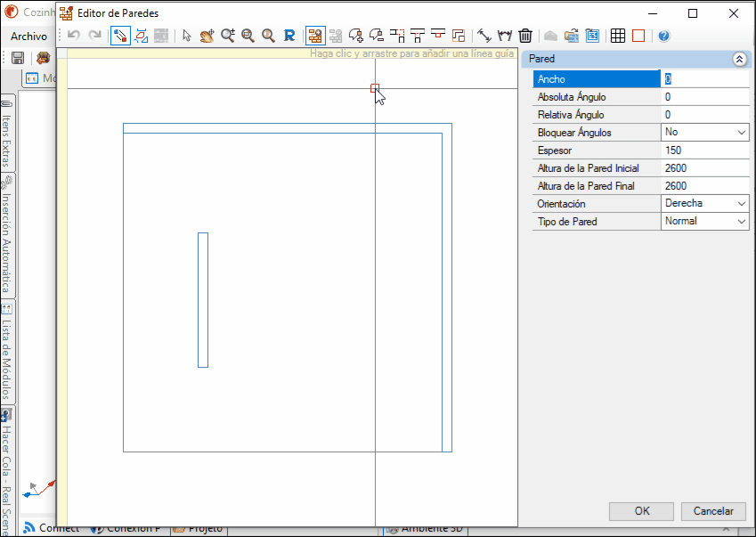Click the trash can delete icon

tap(525, 36)
